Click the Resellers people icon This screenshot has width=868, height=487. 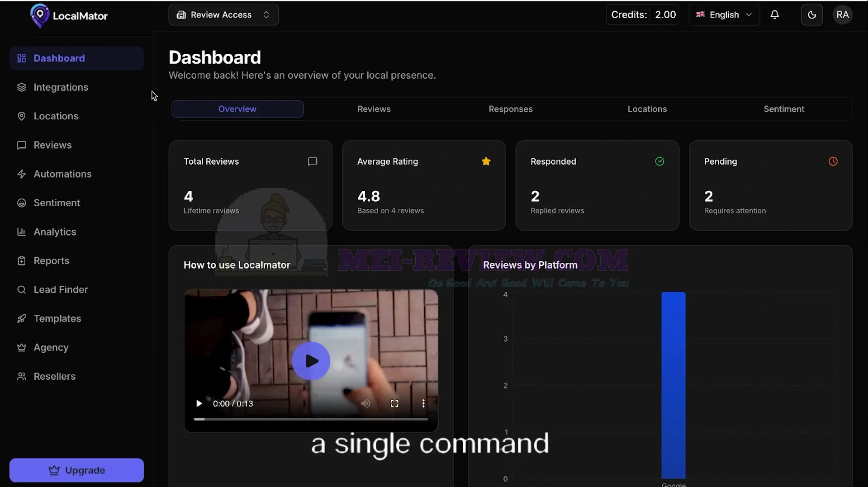(x=21, y=377)
